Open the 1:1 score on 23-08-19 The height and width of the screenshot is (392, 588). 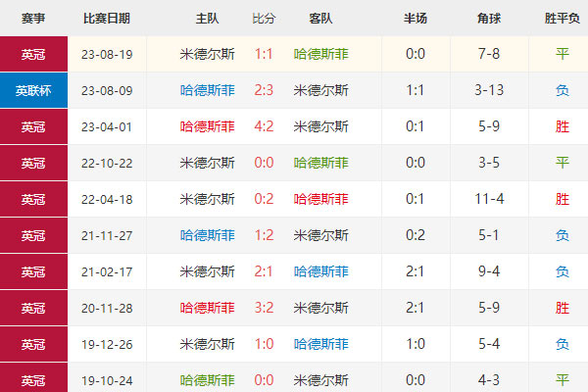click(264, 54)
